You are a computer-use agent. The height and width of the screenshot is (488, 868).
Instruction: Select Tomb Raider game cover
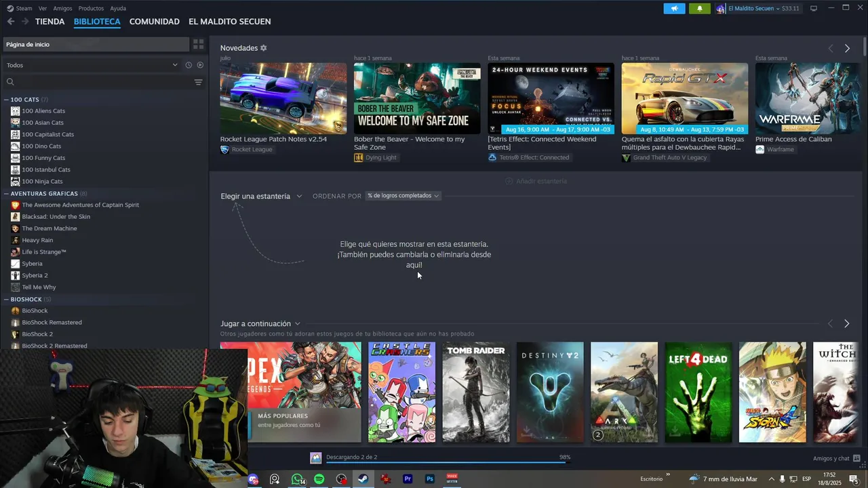475,392
